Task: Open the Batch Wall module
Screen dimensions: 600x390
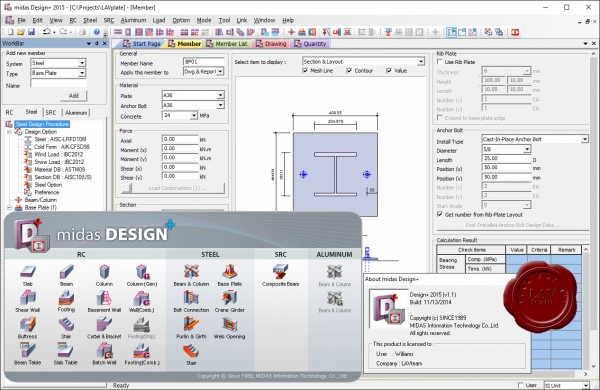Action: 104,351
